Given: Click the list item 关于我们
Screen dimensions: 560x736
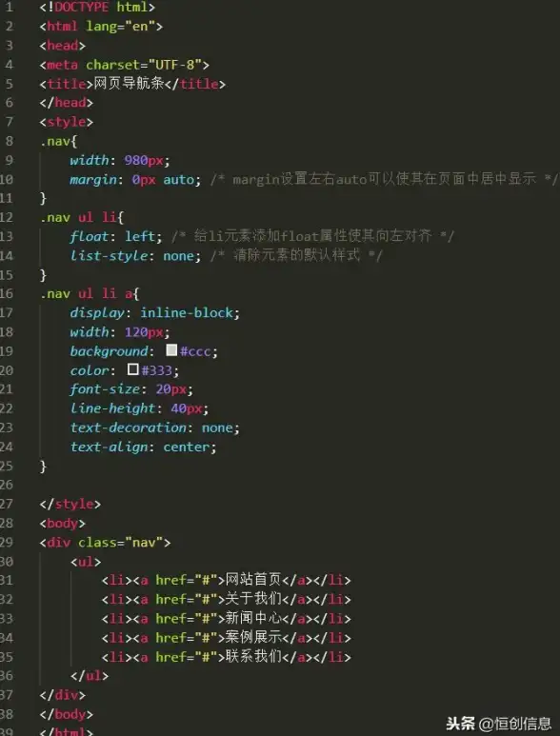Looking at the screenshot, I should point(227,600).
